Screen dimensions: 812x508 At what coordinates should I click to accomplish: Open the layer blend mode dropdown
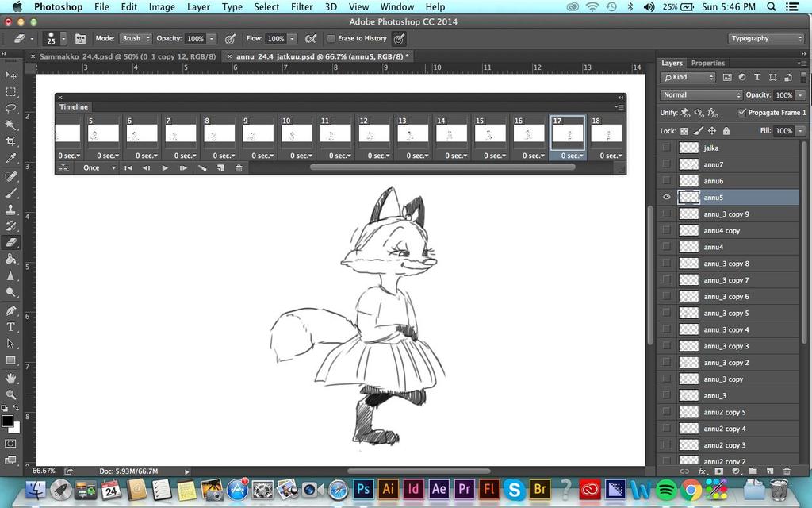(702, 95)
